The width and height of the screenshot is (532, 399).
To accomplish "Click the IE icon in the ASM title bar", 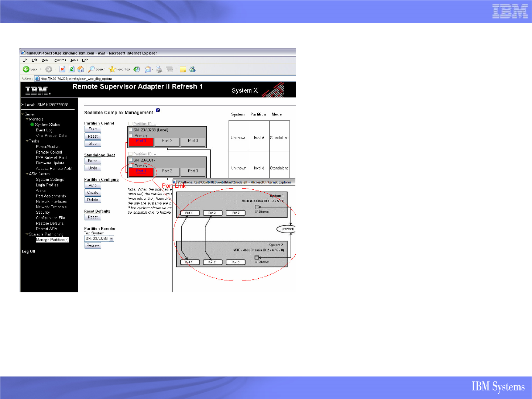I will tap(23, 53).
